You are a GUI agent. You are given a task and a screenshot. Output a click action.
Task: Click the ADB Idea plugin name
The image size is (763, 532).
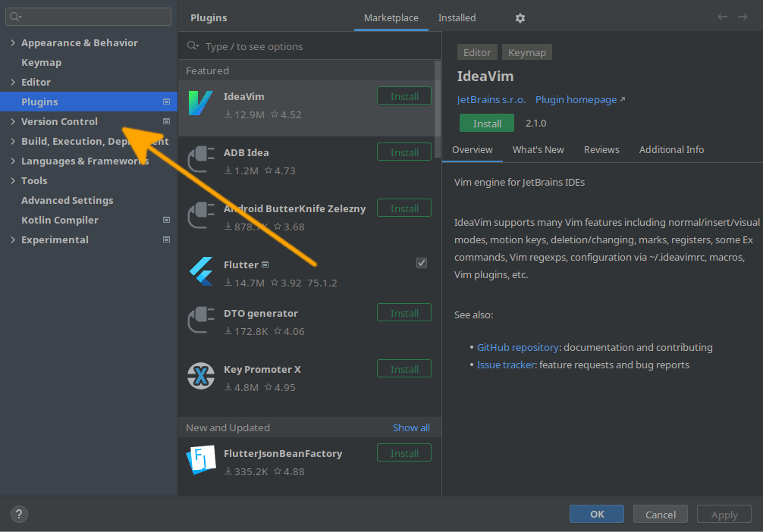tap(246, 152)
